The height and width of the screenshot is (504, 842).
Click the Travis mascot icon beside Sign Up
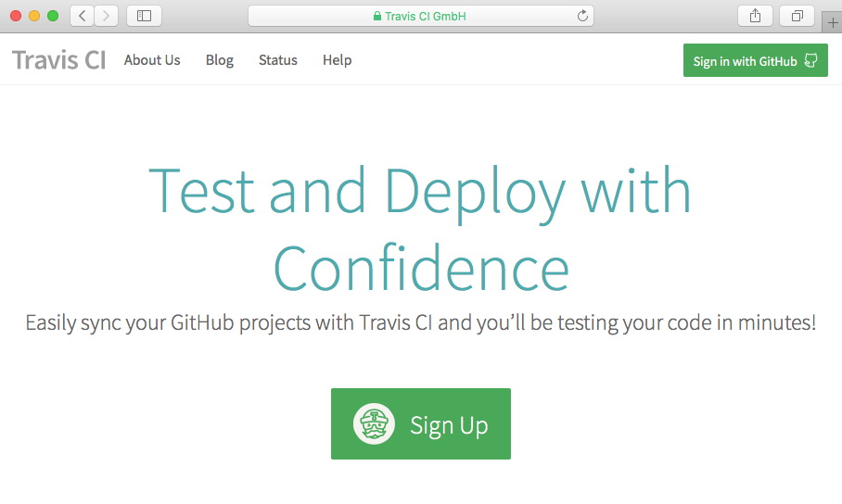375,424
